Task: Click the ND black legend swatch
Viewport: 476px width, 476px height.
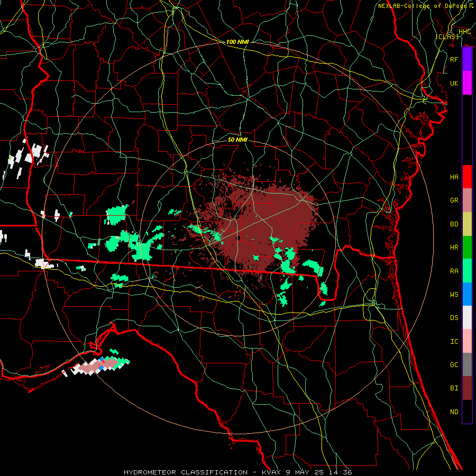Action: point(467,411)
